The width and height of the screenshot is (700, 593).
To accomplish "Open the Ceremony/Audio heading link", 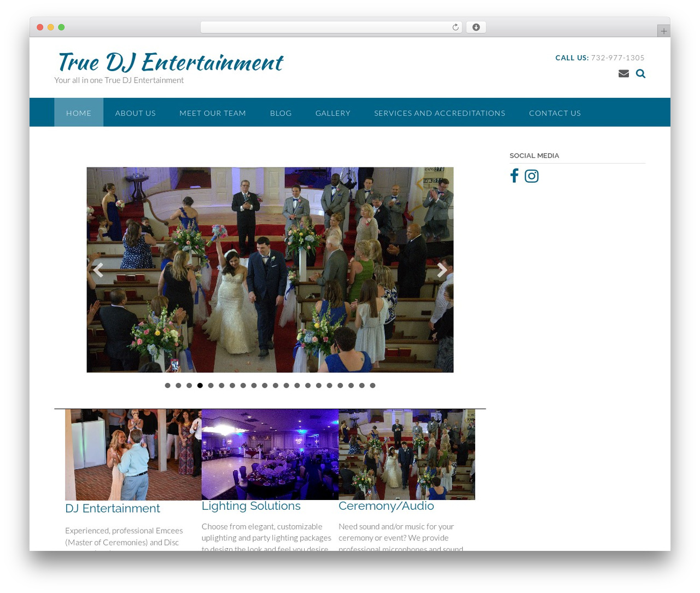I will click(386, 506).
